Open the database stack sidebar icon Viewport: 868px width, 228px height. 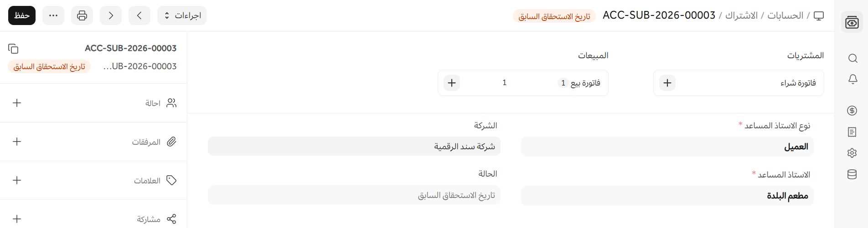pos(852,174)
